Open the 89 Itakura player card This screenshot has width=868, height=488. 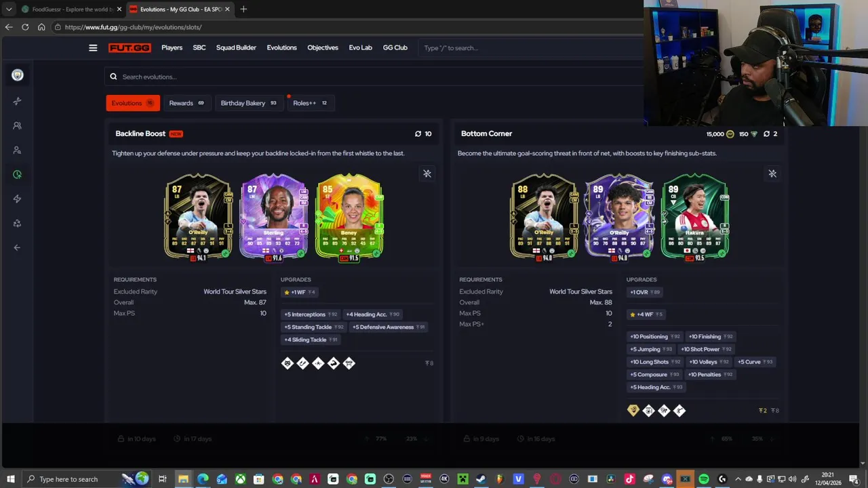click(695, 216)
